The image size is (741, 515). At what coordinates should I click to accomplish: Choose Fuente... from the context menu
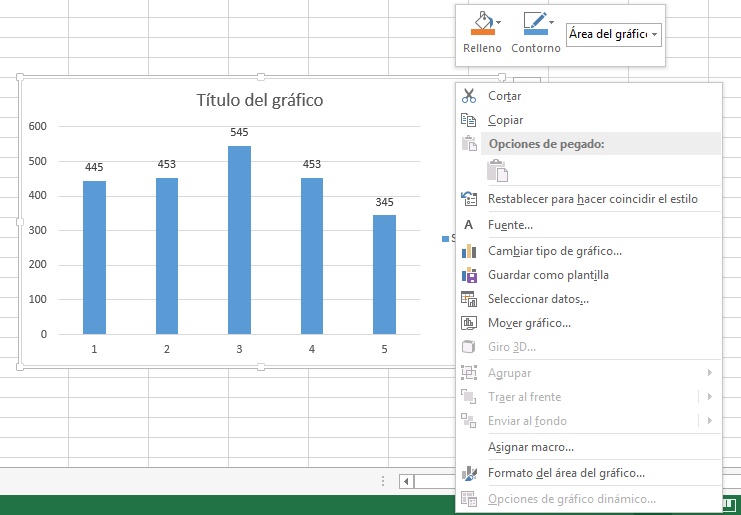pyautogui.click(x=510, y=225)
